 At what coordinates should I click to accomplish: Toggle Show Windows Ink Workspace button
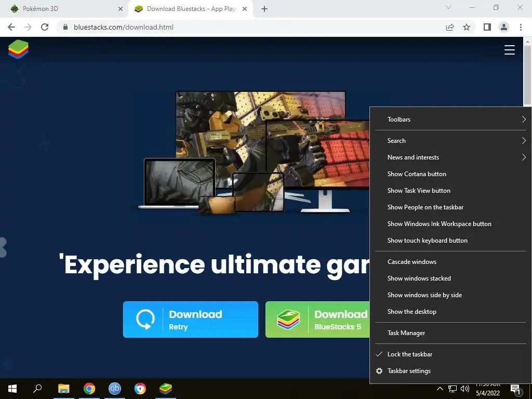(450, 223)
